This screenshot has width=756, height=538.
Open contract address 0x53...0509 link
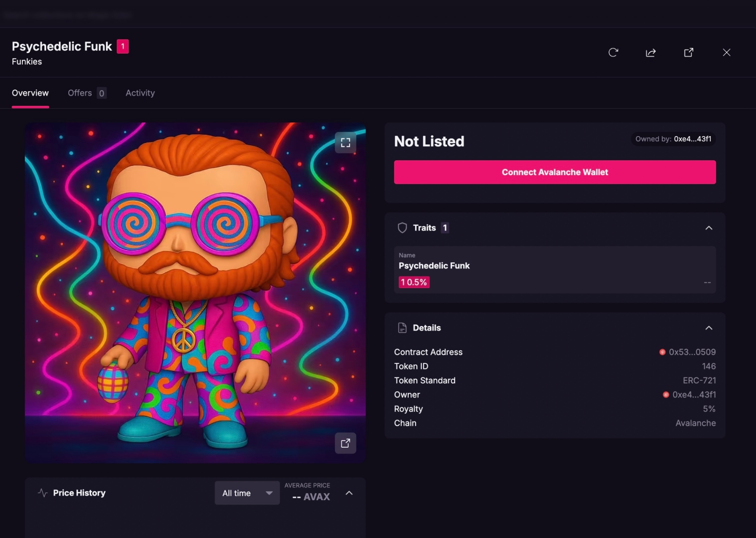692,352
